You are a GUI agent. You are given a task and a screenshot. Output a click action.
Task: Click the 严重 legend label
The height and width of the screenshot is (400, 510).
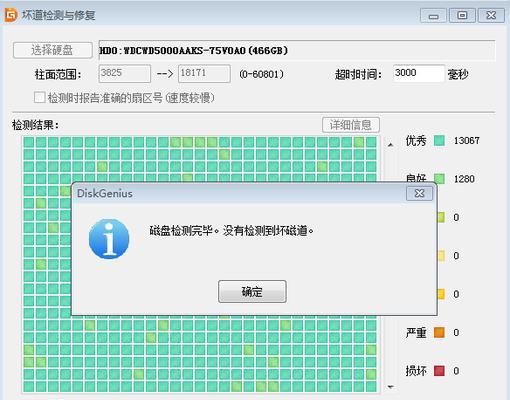tap(416, 332)
